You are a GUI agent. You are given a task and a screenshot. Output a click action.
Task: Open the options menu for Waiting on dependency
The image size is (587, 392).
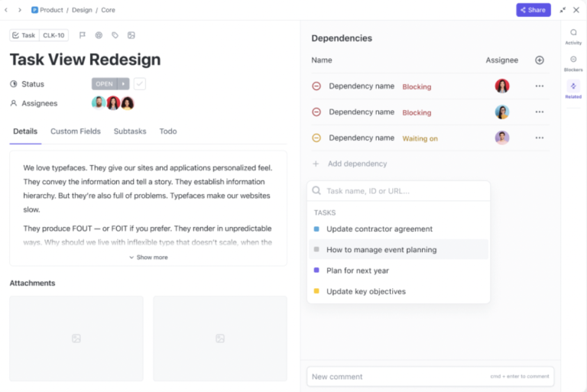click(x=540, y=138)
